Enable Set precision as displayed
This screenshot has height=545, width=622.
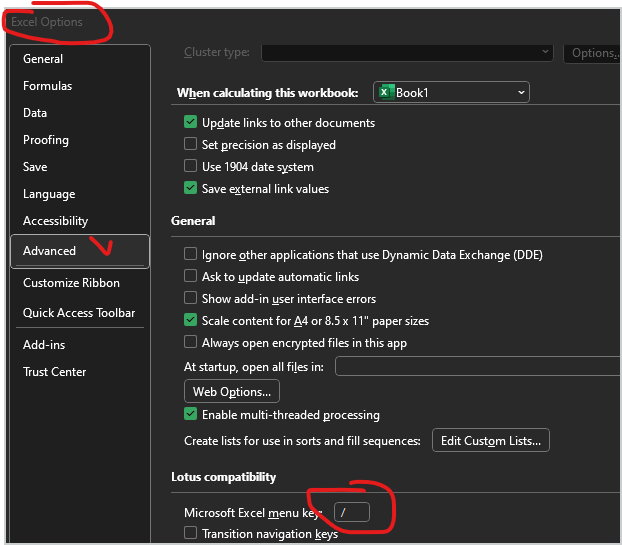click(190, 144)
